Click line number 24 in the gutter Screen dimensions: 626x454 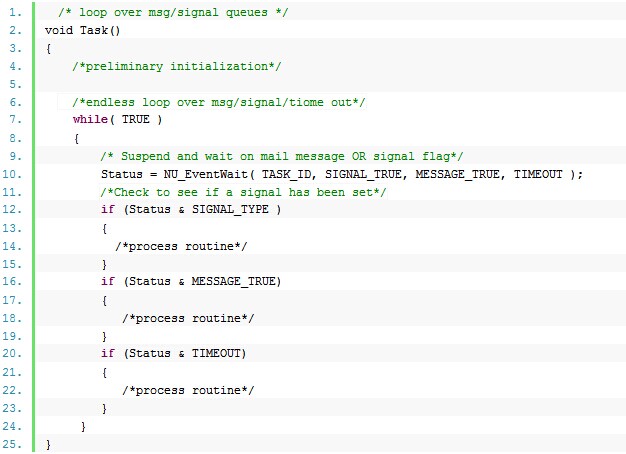(12, 426)
